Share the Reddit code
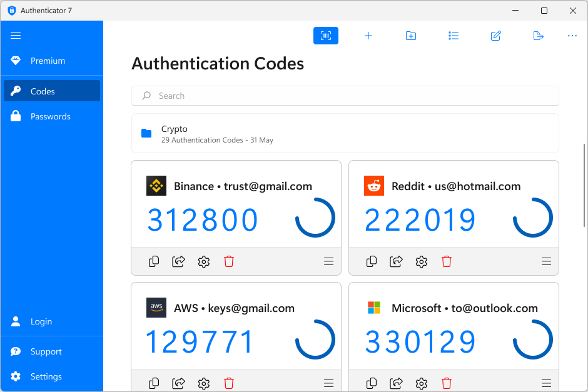Image resolution: width=588 pixels, height=392 pixels. click(396, 261)
